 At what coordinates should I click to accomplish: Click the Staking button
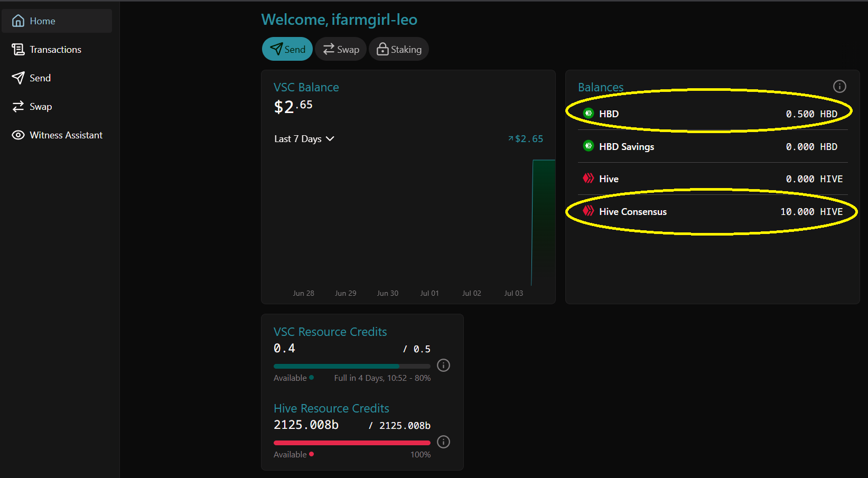[x=399, y=49]
